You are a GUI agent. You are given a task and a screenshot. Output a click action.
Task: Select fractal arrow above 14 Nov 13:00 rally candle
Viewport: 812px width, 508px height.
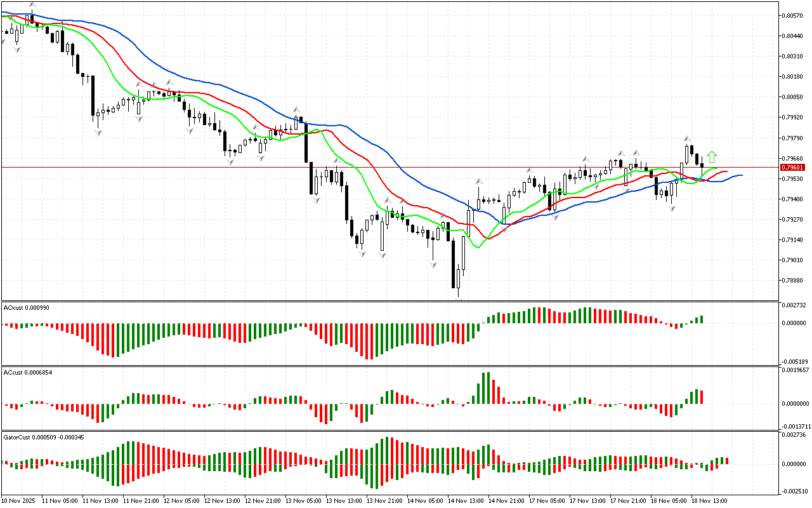coord(480,181)
